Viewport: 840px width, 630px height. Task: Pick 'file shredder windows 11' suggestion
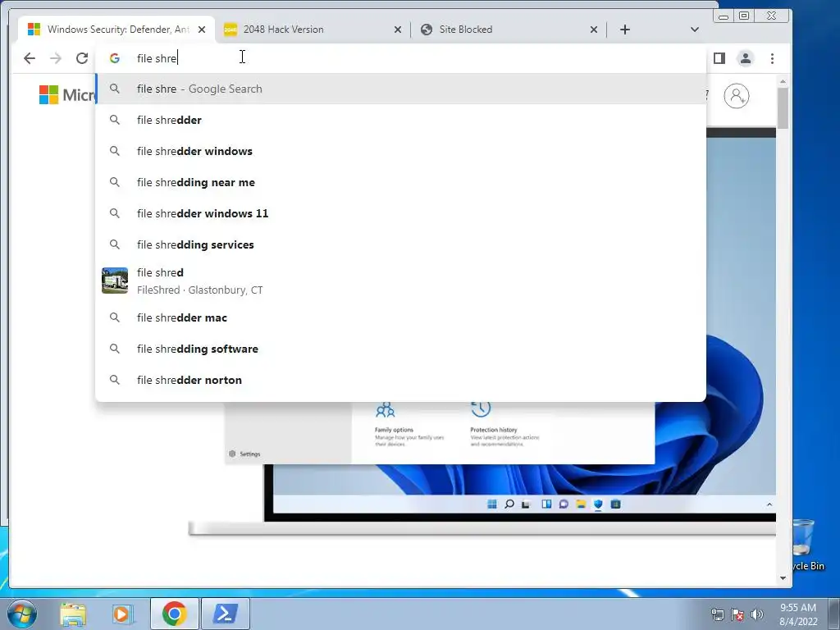coord(400,213)
